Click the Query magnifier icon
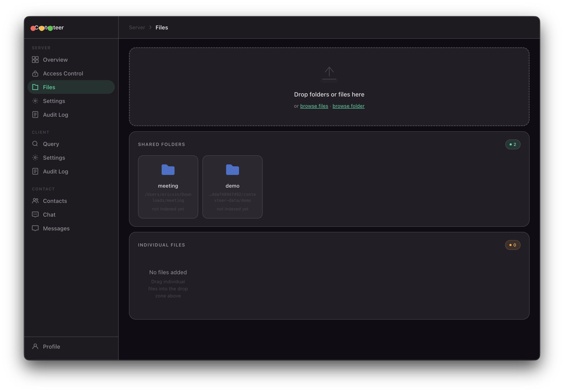564x392 pixels. click(35, 144)
